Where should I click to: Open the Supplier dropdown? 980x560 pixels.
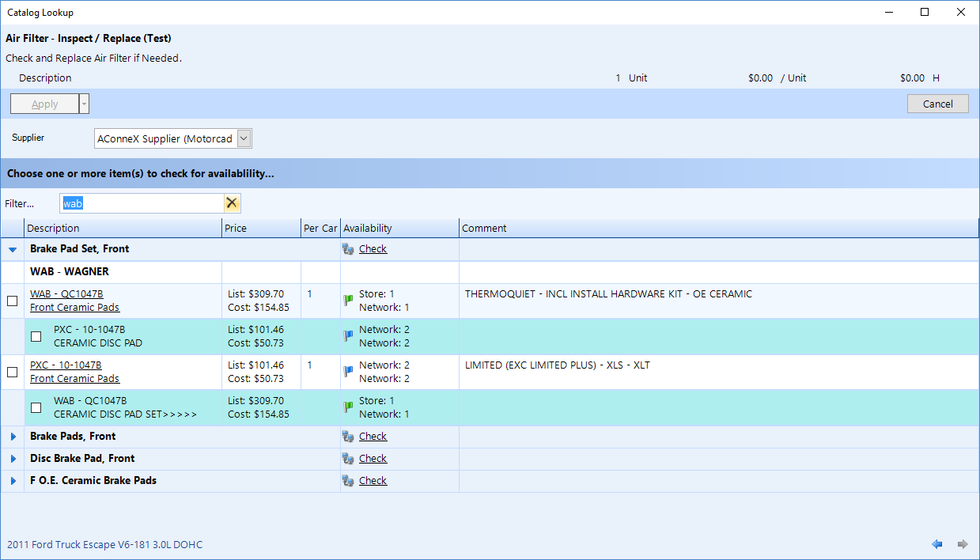(244, 139)
